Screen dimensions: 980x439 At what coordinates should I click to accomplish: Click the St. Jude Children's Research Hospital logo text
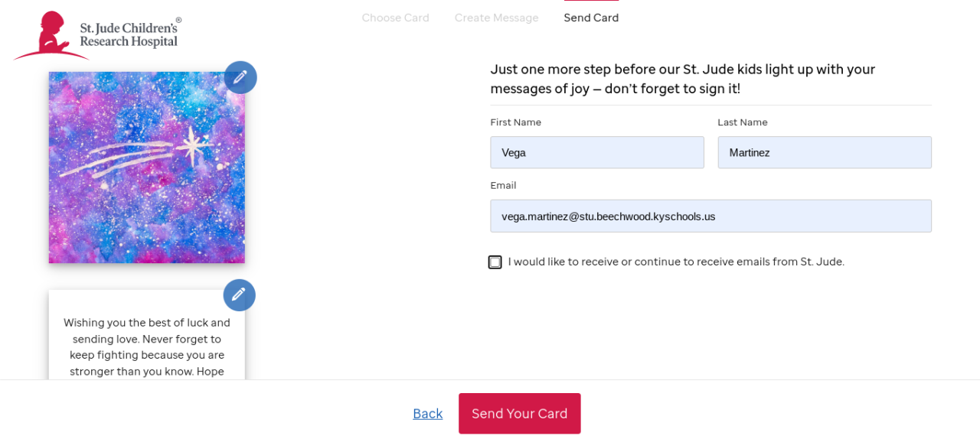[129, 35]
